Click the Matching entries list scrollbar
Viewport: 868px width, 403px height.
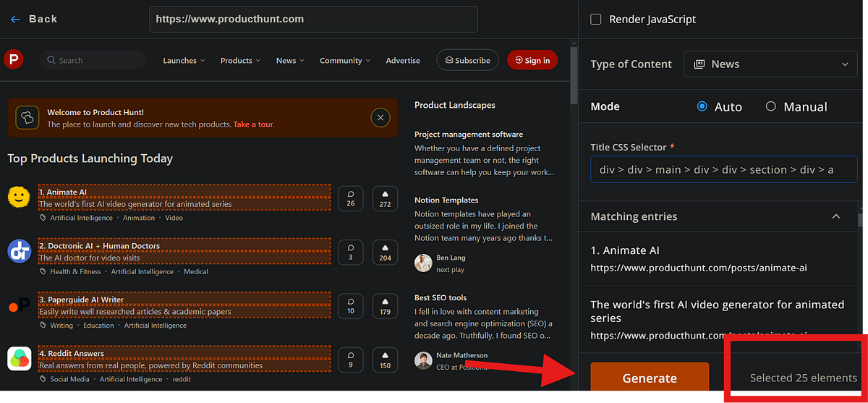[x=861, y=221]
